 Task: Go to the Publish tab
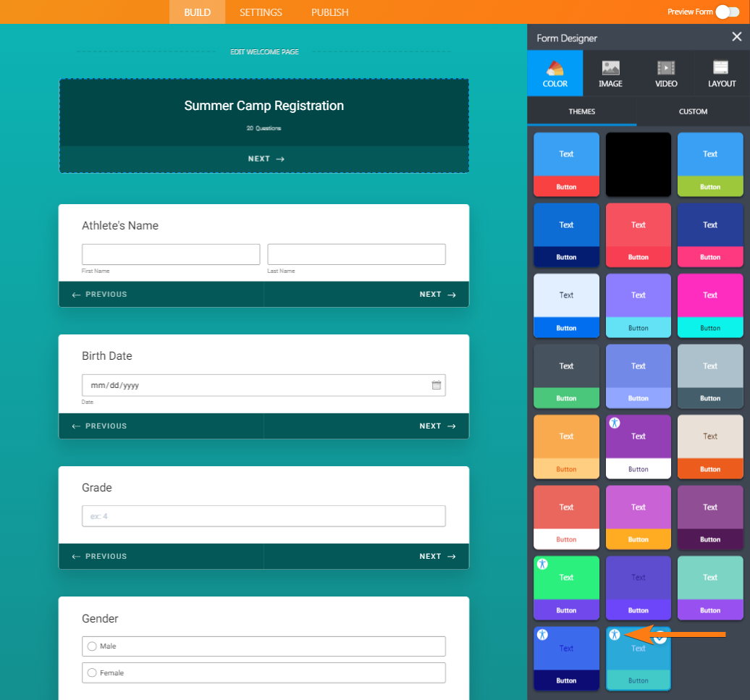(329, 12)
